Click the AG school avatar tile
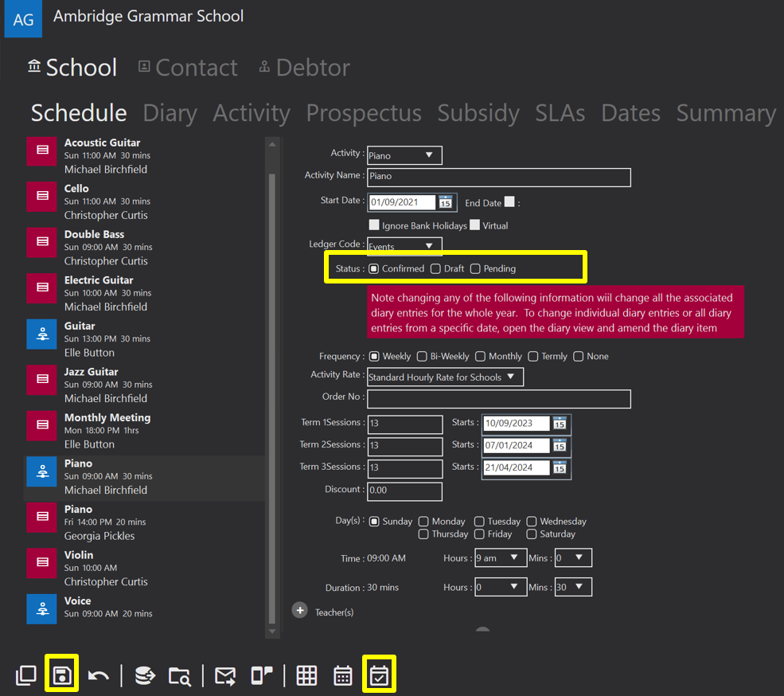 coord(23,19)
